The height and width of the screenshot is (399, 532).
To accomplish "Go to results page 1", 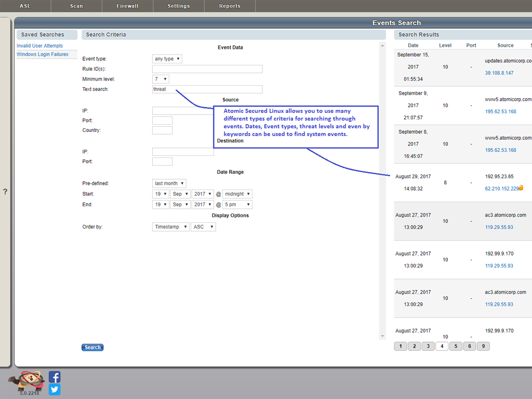I will tap(401, 346).
